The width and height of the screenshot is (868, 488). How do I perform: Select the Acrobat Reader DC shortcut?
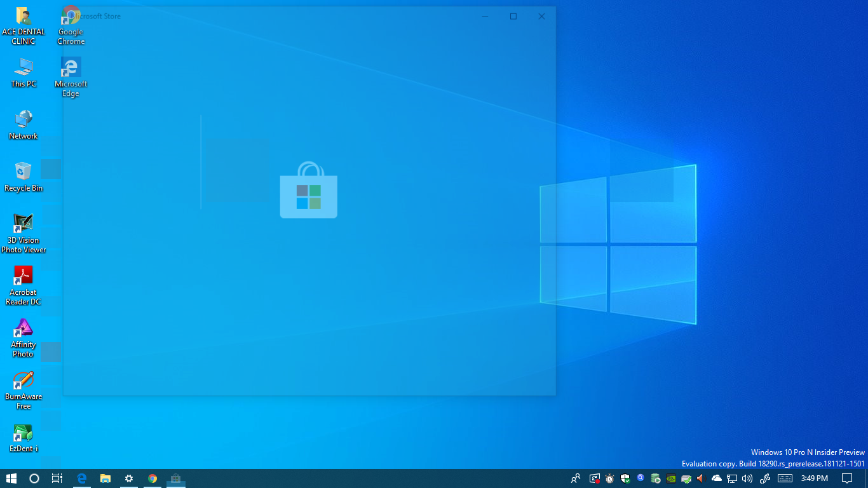[24, 286]
